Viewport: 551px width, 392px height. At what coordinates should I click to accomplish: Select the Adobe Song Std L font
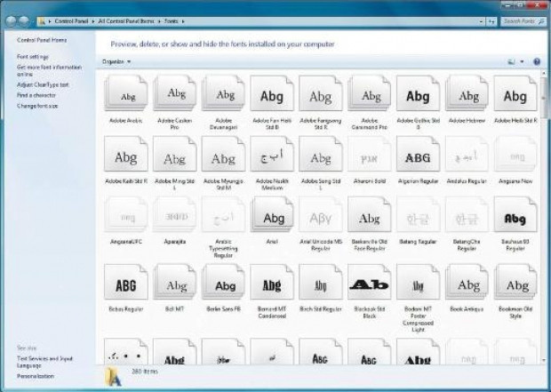(x=321, y=154)
